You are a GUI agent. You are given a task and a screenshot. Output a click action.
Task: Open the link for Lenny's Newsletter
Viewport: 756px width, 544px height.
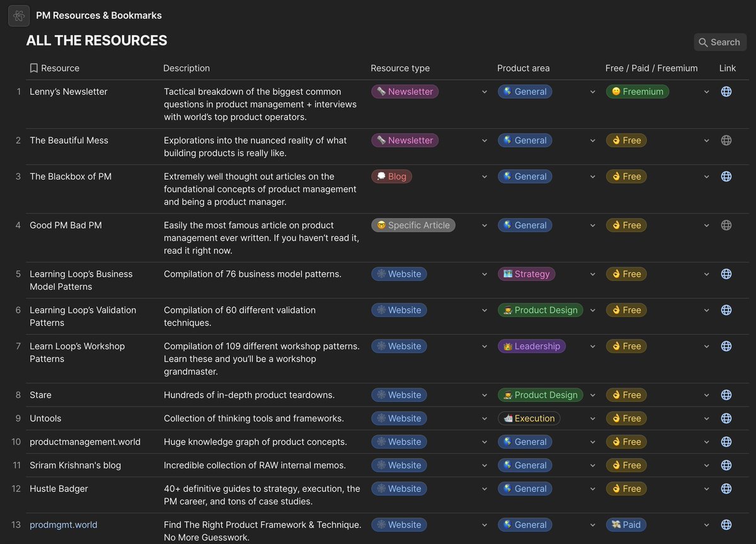coord(726,91)
